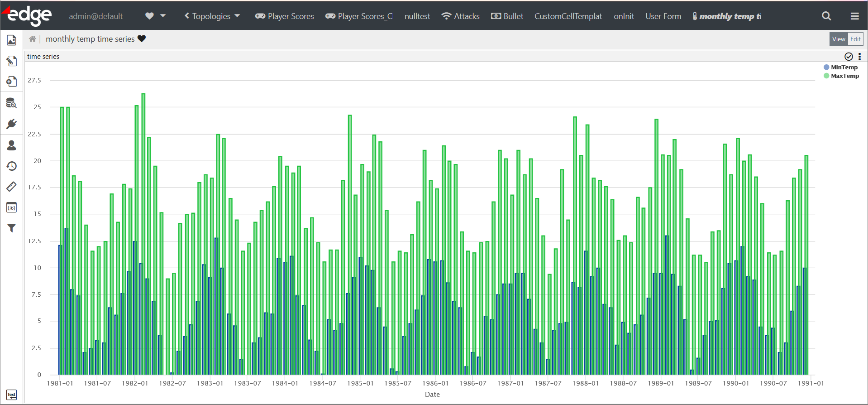
Task: Open the Player Scores_Cl tab
Action: coord(359,16)
